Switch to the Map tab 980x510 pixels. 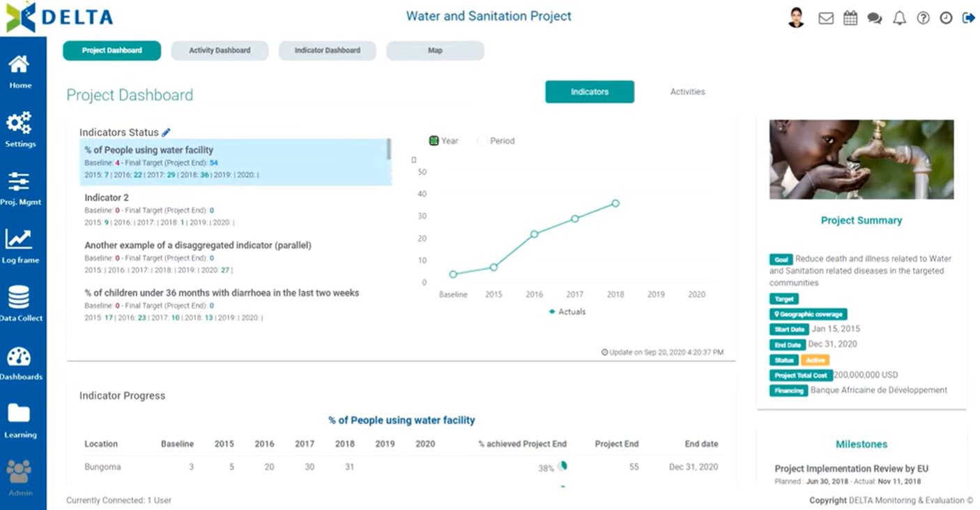point(435,50)
